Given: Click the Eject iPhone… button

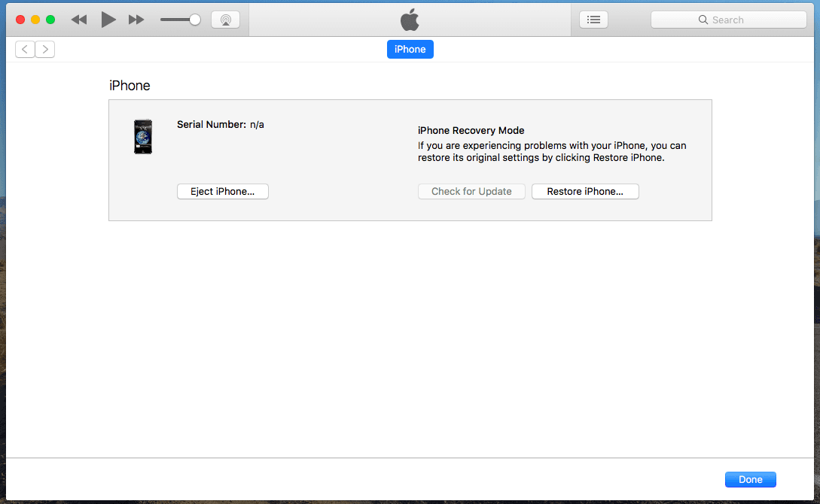Looking at the screenshot, I should coord(223,192).
